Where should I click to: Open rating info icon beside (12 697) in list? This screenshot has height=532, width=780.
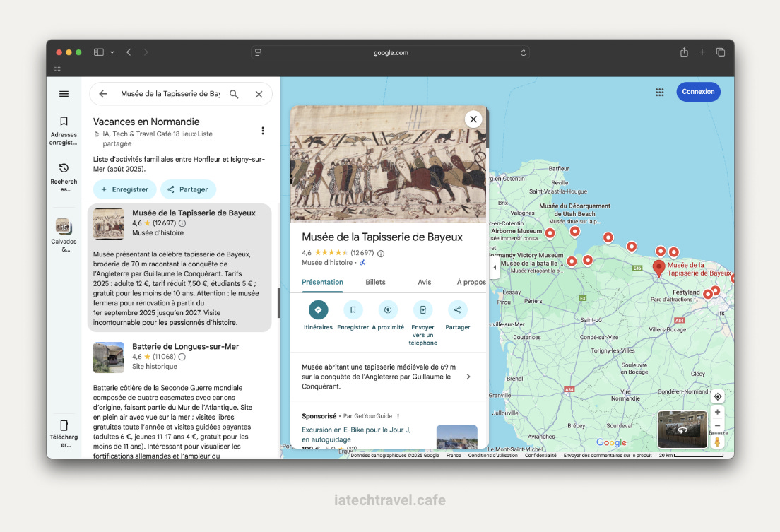(x=182, y=223)
